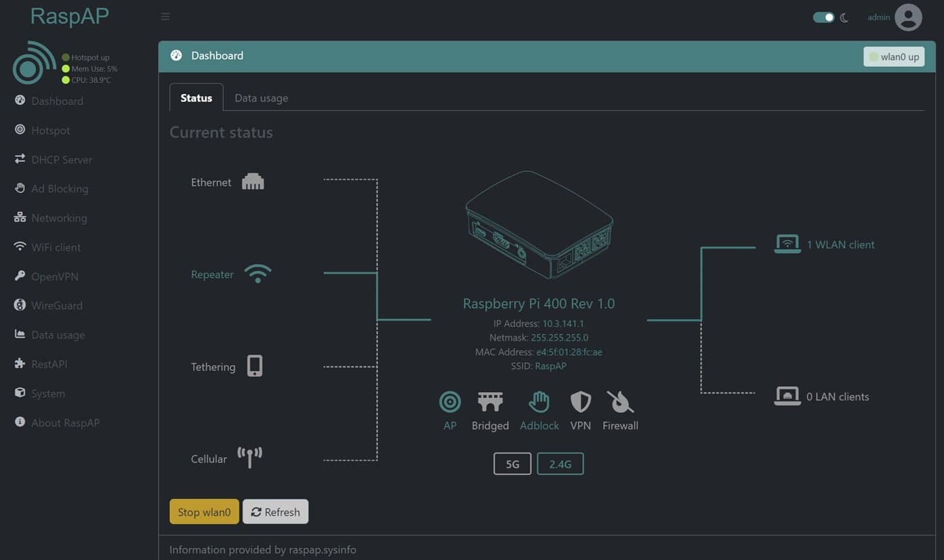Open the Dashboard sidebar item
This screenshot has width=944, height=560.
point(49,101)
